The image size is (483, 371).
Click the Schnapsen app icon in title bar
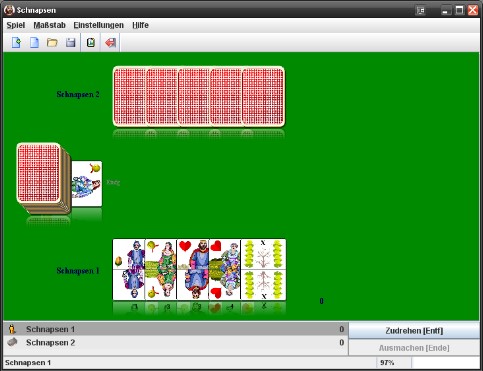click(9, 10)
